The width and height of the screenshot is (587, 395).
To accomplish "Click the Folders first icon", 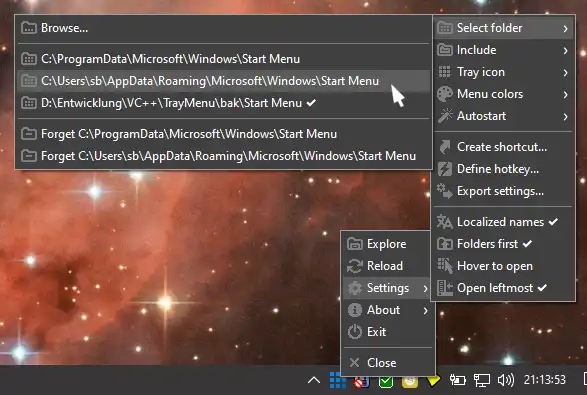I will [x=445, y=244].
